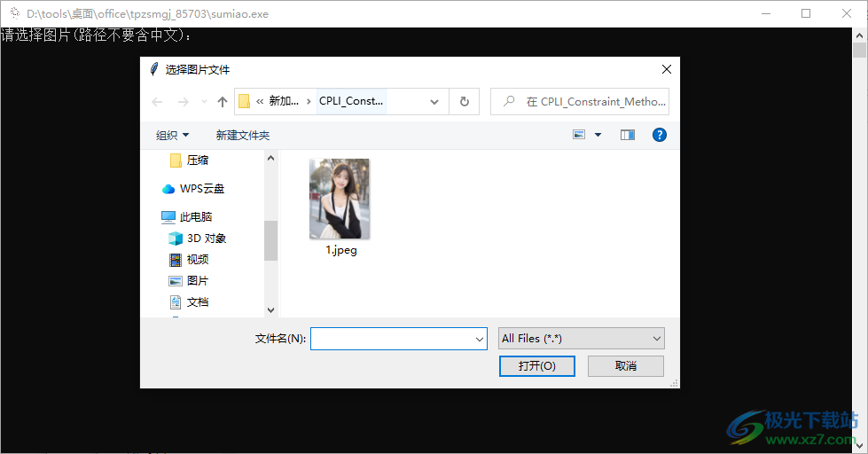Image resolution: width=868 pixels, height=454 pixels.
Task: Click the 文件名(N) input field
Action: [x=399, y=339]
